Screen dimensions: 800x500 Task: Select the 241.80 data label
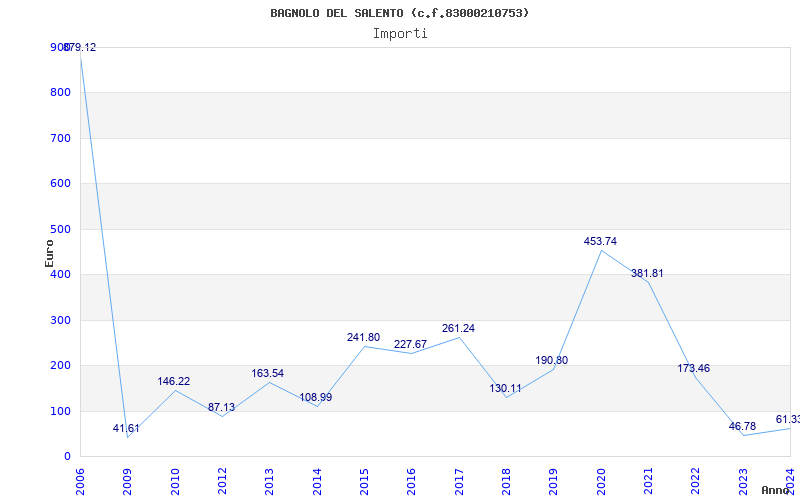[x=363, y=337]
